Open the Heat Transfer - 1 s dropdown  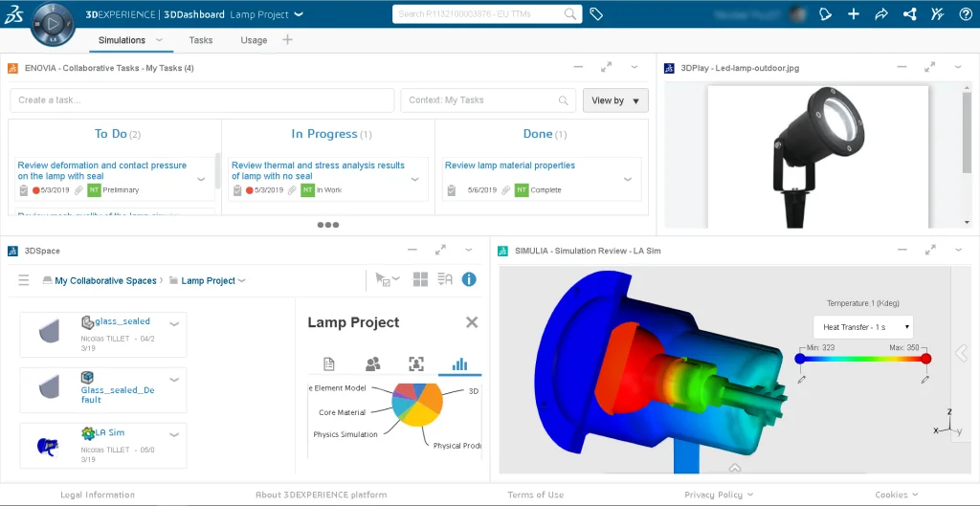point(862,327)
